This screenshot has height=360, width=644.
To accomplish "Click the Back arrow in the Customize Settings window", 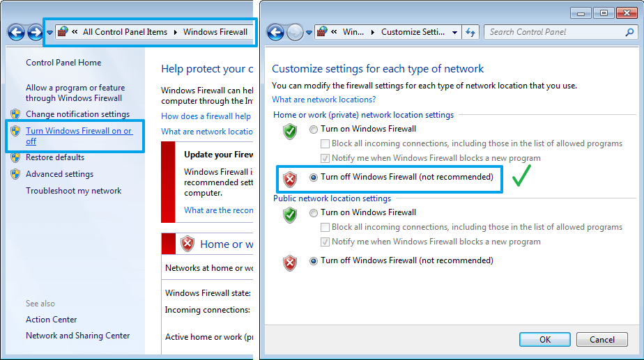I will point(275,32).
